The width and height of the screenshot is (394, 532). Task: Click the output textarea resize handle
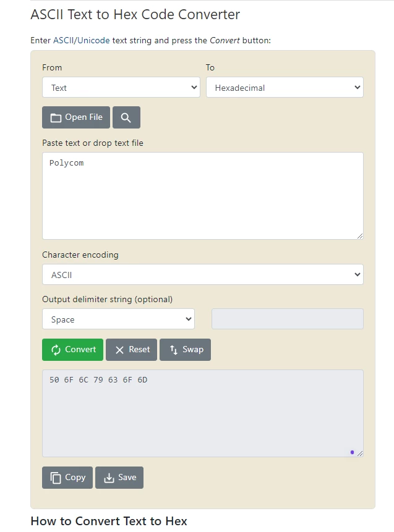pyautogui.click(x=360, y=454)
